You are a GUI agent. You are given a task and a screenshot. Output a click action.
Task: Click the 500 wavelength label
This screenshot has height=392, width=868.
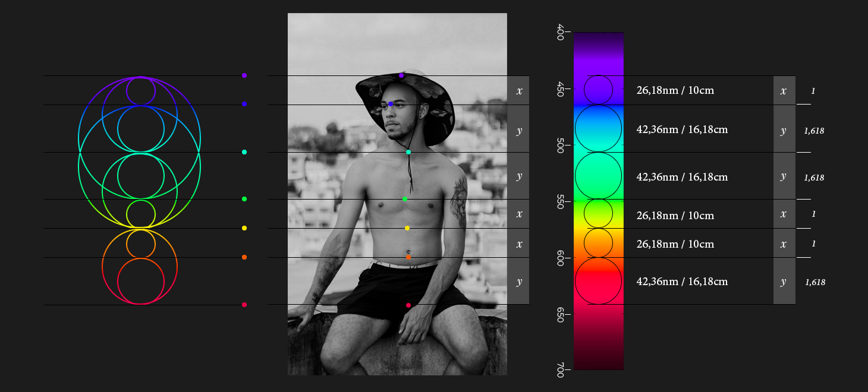click(560, 146)
